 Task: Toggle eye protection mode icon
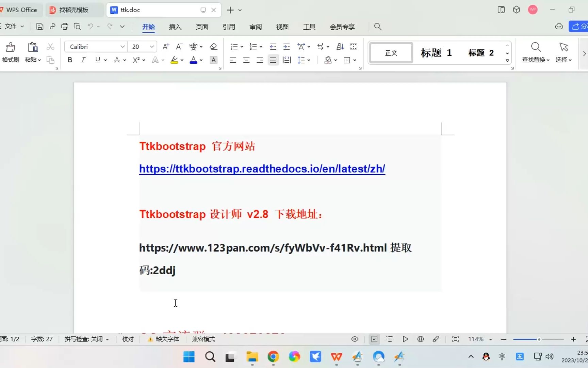[355, 339]
